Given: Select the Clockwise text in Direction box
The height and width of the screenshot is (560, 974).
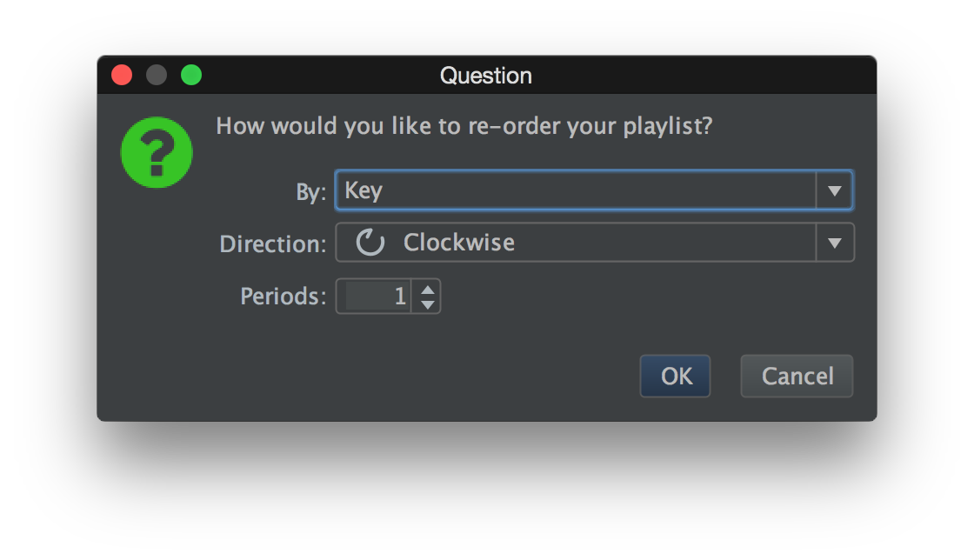Looking at the screenshot, I should coord(458,243).
